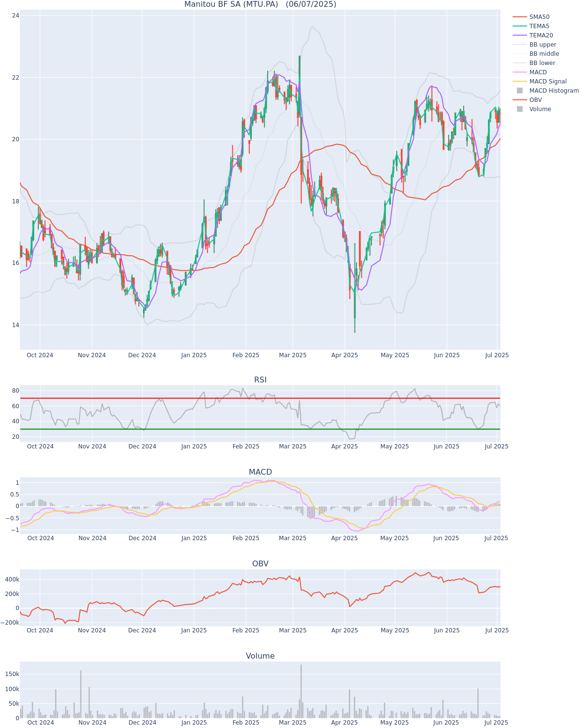This screenshot has height=728, width=582.
Task: Click the 80 label on the RSI axis
Action: 16,391
